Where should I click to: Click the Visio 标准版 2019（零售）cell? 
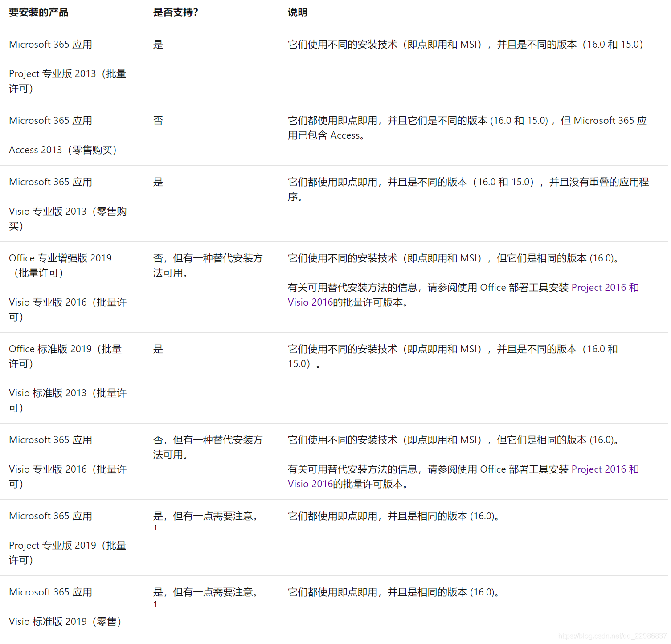coord(65,621)
